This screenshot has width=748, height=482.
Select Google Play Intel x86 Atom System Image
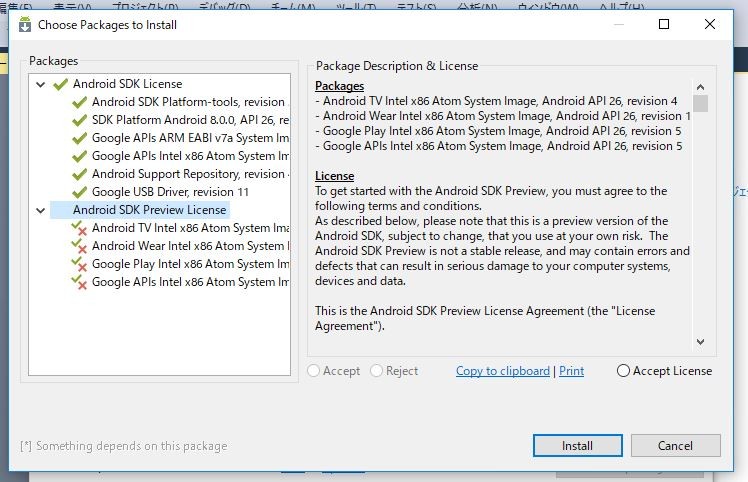(190, 264)
